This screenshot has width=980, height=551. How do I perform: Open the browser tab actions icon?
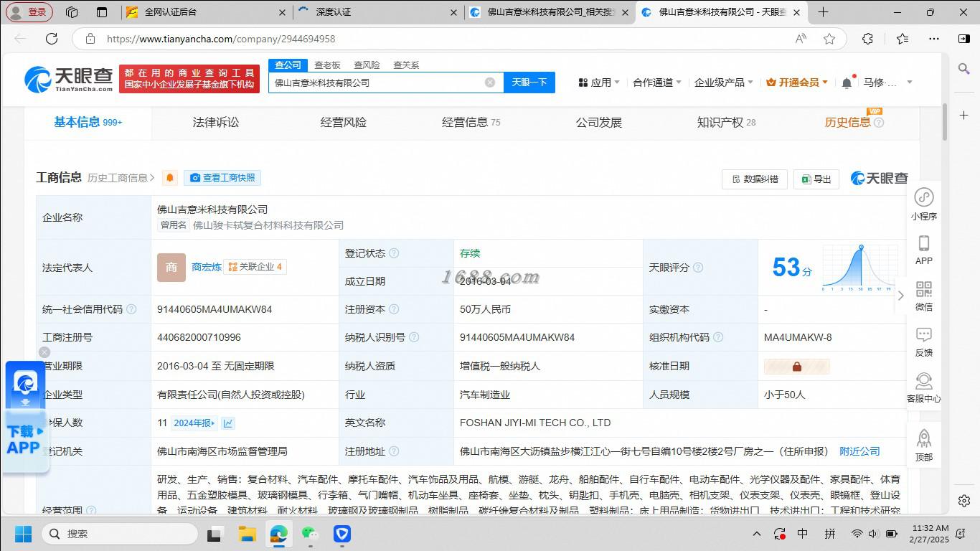[102, 12]
